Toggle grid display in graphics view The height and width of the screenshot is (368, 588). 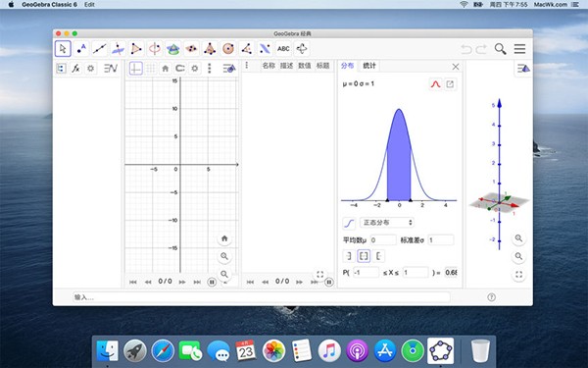150,69
